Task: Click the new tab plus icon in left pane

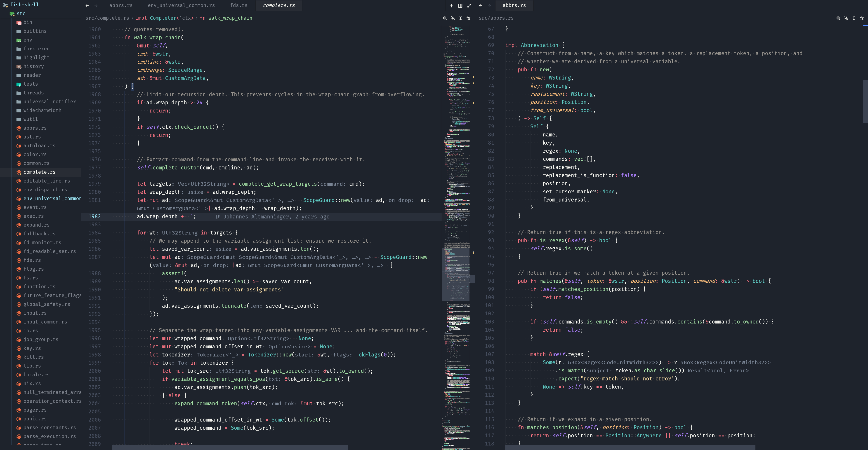Action: [x=452, y=6]
